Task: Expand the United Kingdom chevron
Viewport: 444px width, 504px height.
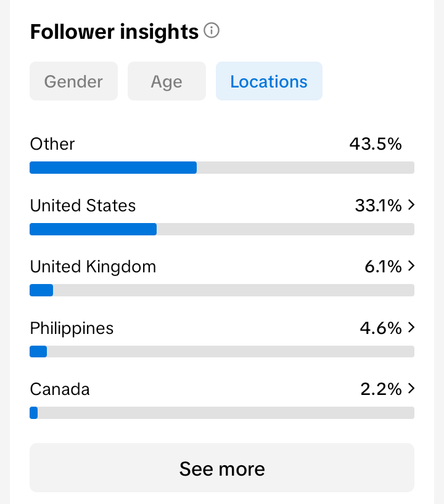Action: [411, 266]
